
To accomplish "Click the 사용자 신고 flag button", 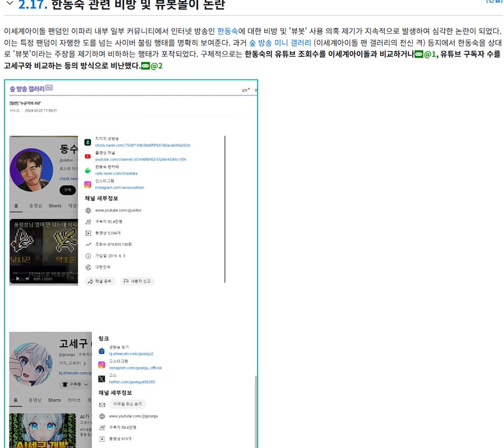I will [x=137, y=281].
